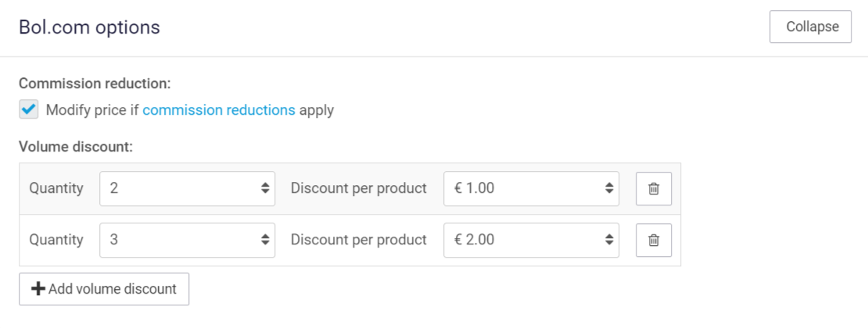Image resolution: width=868 pixels, height=328 pixels.
Task: Click the arrows on the quantity 3 selector
Action: (265, 241)
